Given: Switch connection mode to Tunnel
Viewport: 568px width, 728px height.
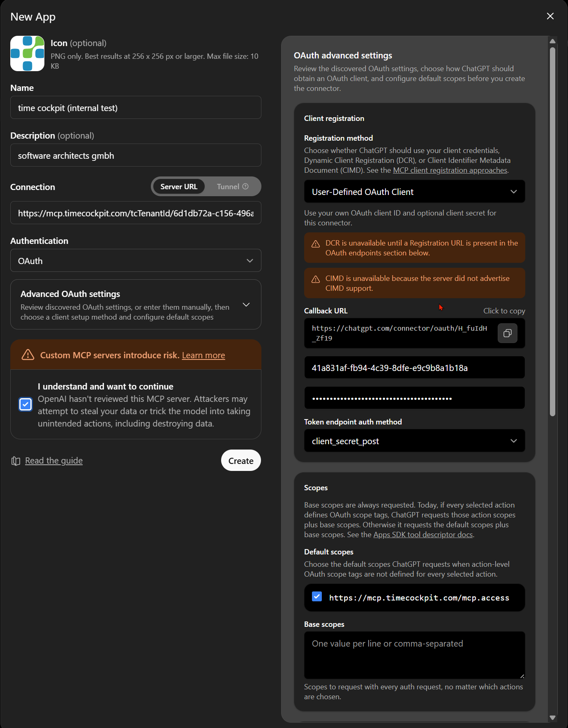Looking at the screenshot, I should coord(233,186).
